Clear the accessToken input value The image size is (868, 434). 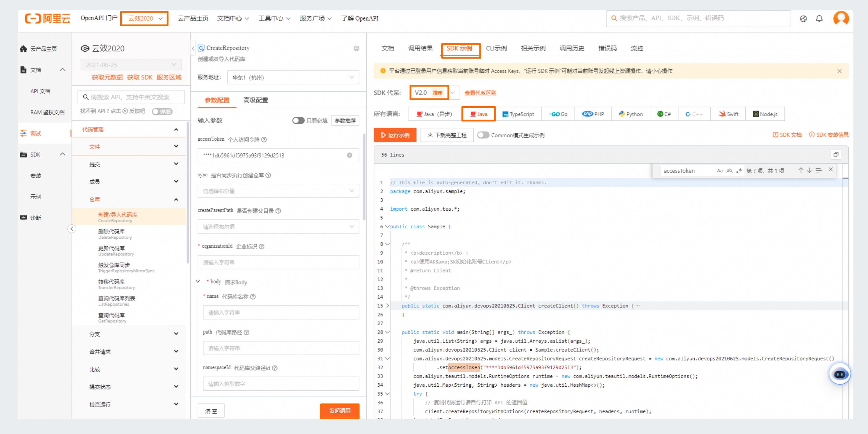coord(349,155)
